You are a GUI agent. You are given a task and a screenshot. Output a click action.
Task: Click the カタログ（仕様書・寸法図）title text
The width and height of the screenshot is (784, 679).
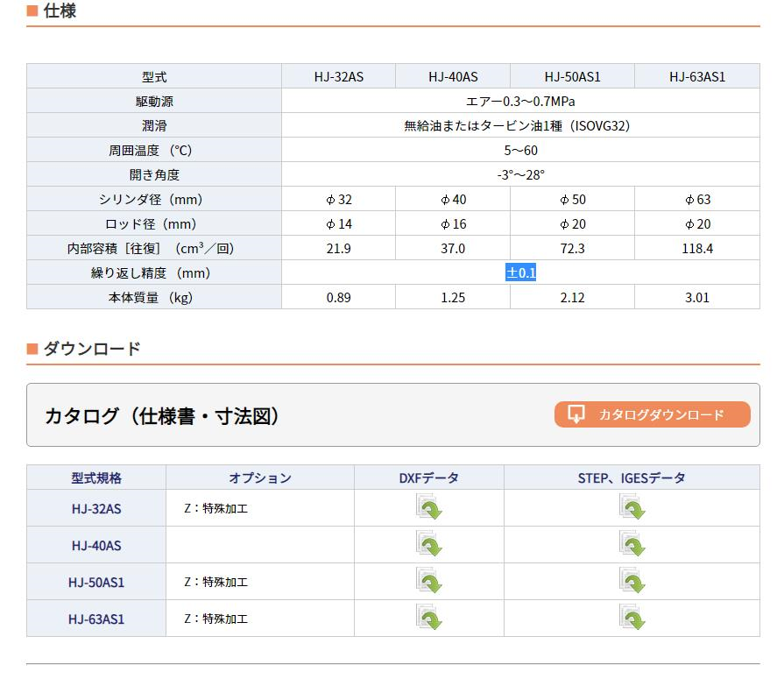[162, 415]
